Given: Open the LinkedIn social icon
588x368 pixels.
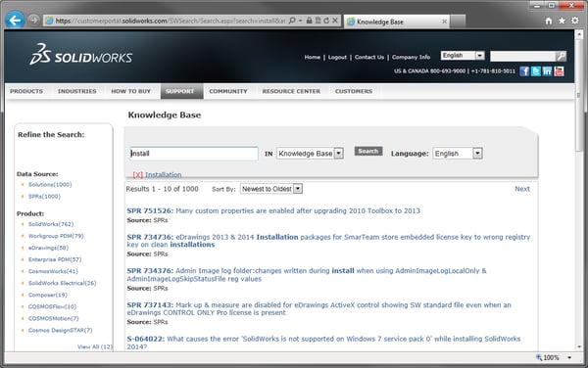Looking at the screenshot, I should (547, 71).
